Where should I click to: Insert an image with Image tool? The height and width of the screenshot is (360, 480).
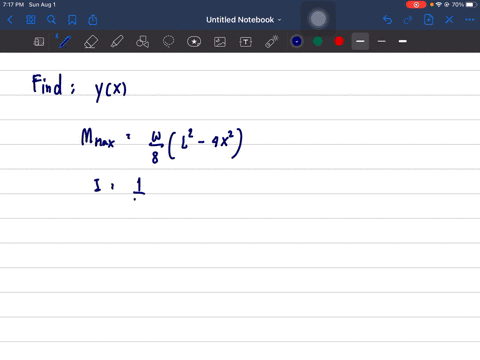click(220, 42)
